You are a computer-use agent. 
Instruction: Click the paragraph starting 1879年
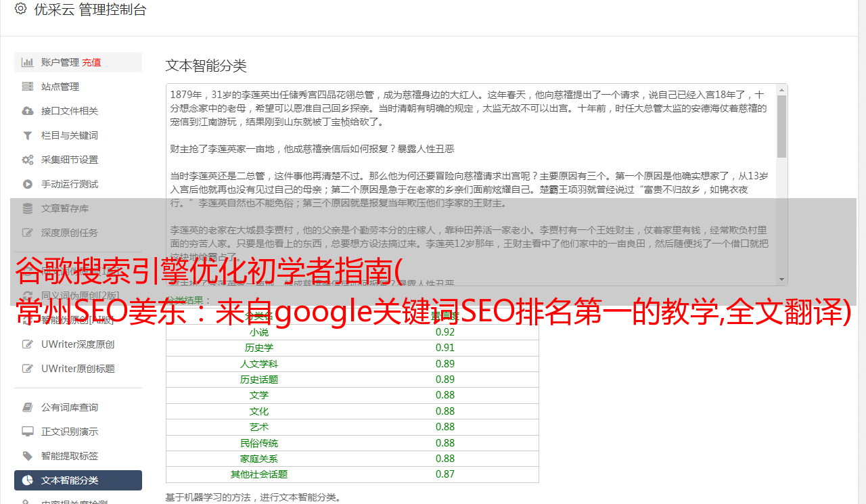[469, 108]
